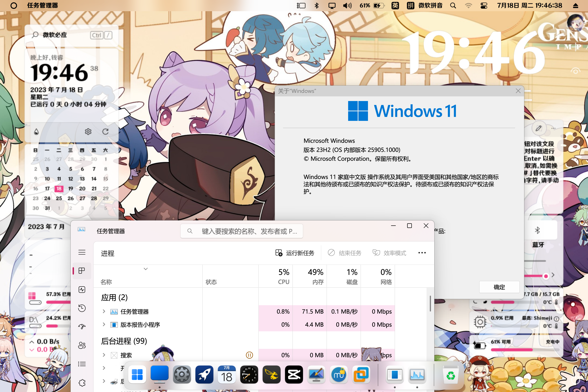This screenshot has width=588, height=392.
Task: Open the yellow hornet app in the dock
Action: tap(272, 374)
